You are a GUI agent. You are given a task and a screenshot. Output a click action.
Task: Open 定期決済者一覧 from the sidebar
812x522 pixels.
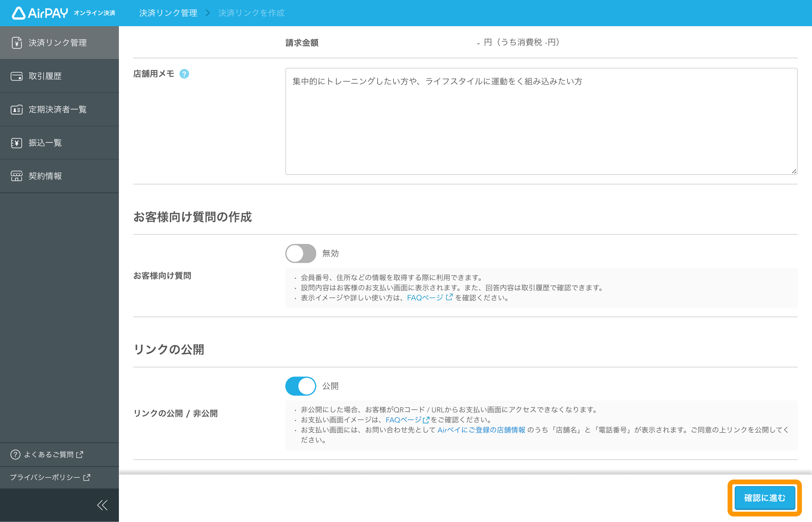click(16, 109)
